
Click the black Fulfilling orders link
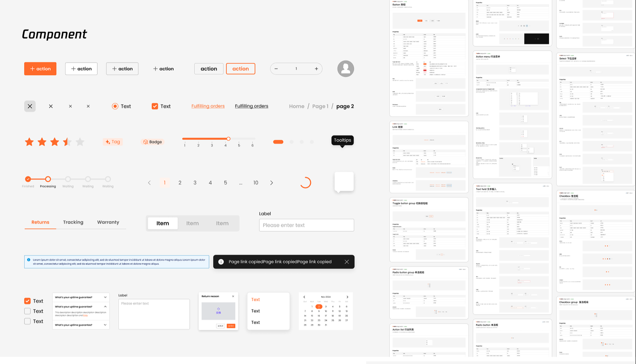click(251, 106)
